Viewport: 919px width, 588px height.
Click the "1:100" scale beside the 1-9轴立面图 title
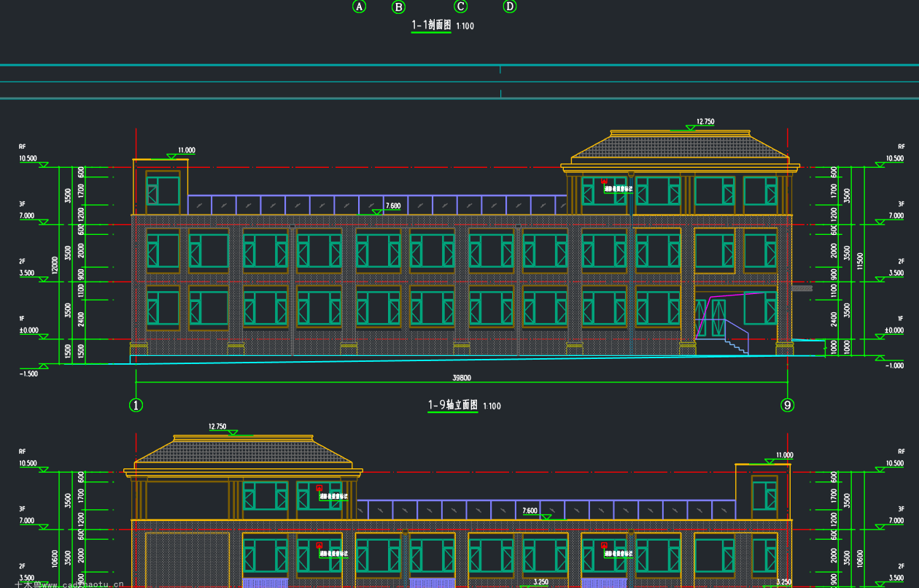tap(492, 406)
